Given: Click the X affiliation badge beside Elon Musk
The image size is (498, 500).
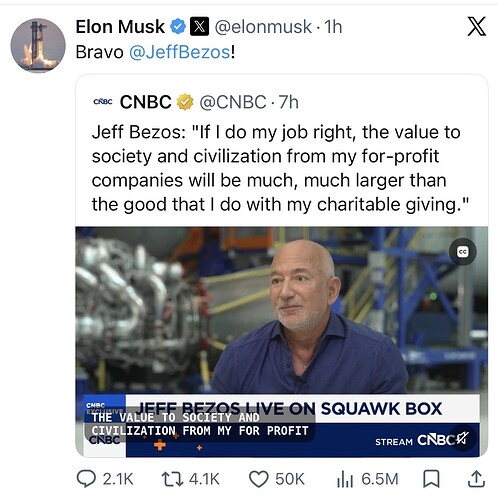Looking at the screenshot, I should [x=199, y=26].
